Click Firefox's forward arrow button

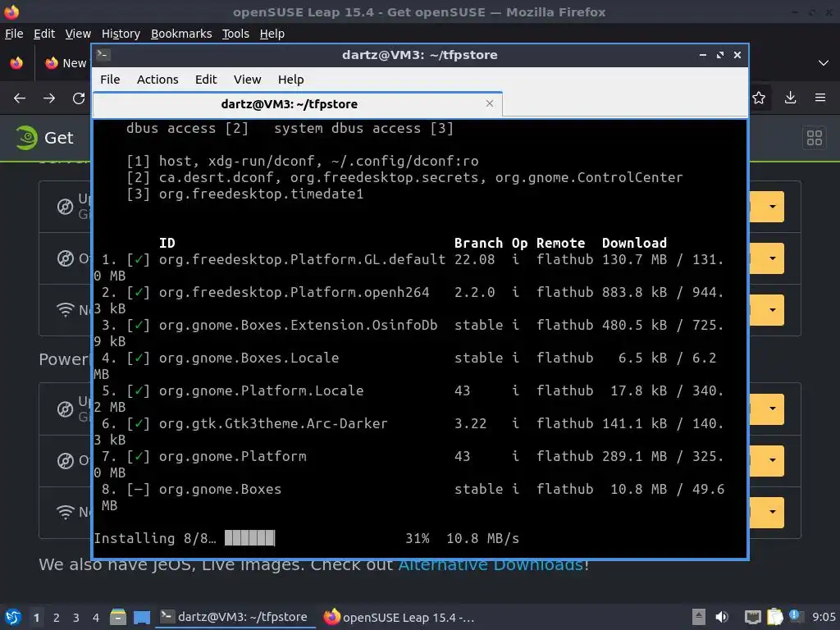[x=49, y=98]
